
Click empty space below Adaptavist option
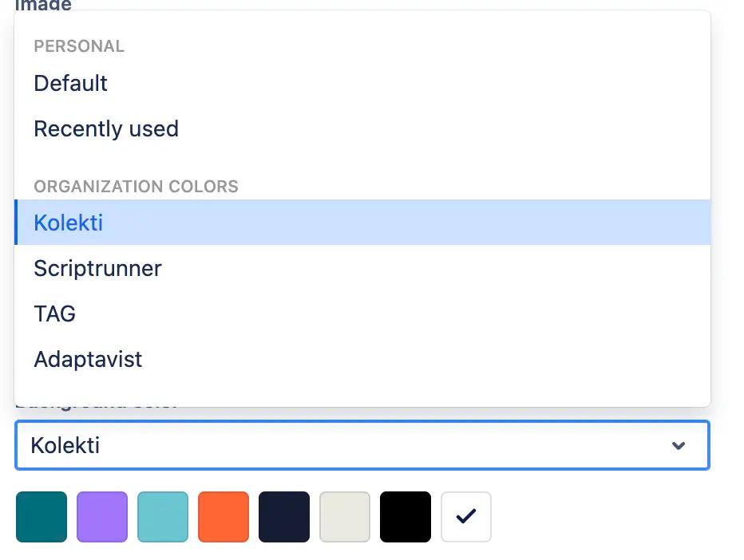[x=359, y=391]
